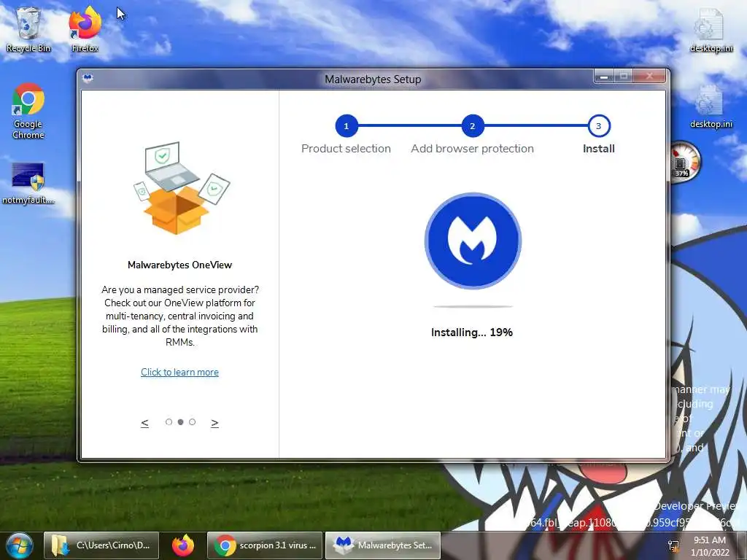The height and width of the screenshot is (560, 747).
Task: Click the Malwarebytes OneView heading
Action: (179, 265)
